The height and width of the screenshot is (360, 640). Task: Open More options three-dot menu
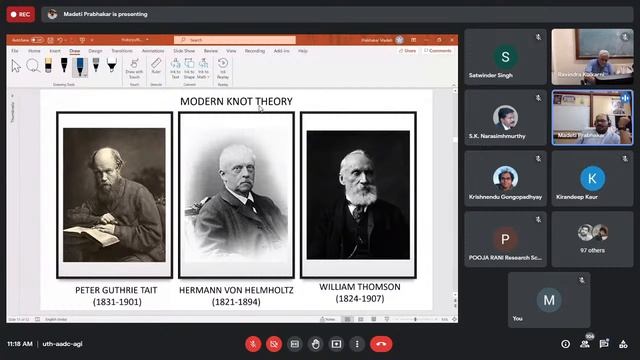click(357, 344)
